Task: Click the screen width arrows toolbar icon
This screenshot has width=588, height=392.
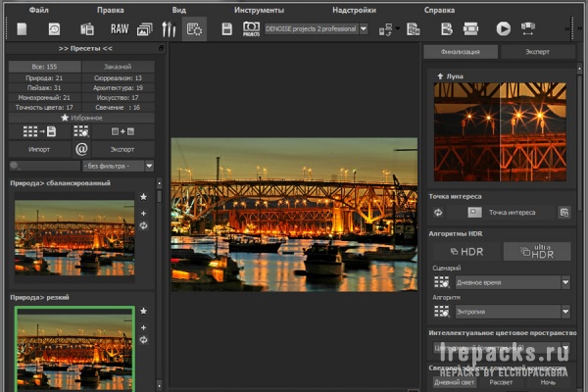Action: point(528,28)
